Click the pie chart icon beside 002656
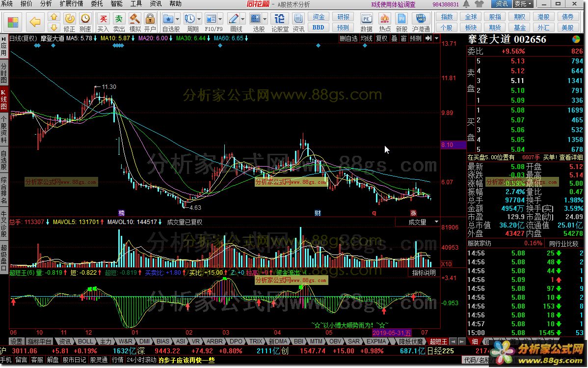The width and height of the screenshot is (588, 368). tap(576, 39)
